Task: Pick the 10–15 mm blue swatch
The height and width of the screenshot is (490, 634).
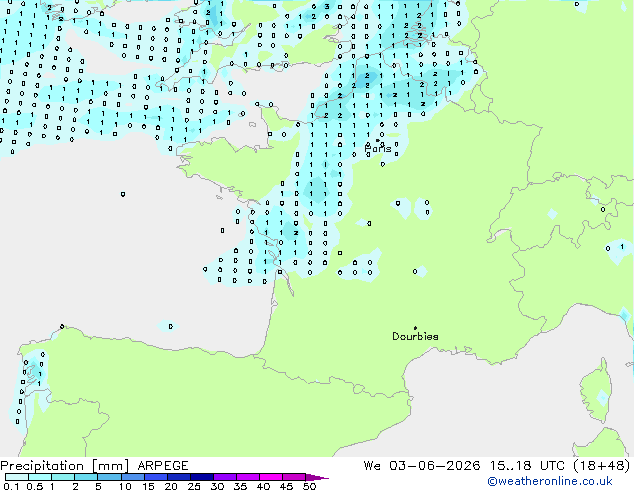Action: (132, 477)
